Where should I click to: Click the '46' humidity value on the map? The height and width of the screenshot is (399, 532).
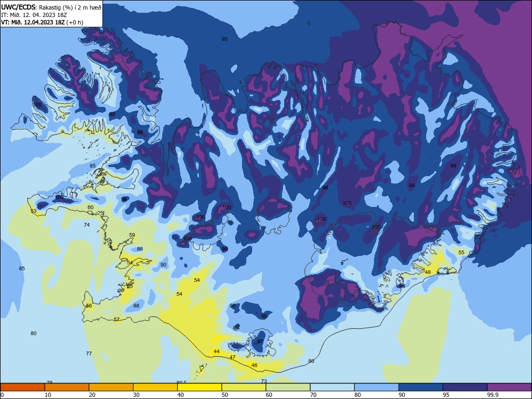(x=254, y=365)
